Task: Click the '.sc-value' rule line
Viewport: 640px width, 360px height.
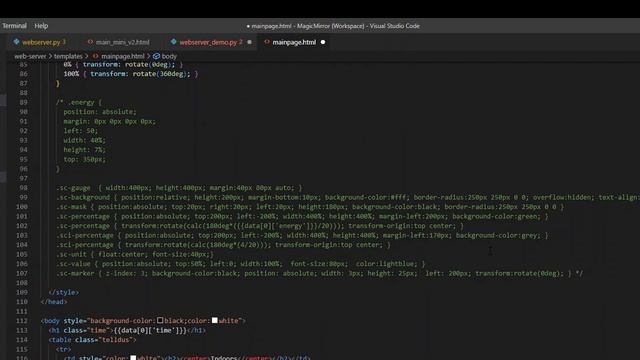Action: tap(240, 264)
